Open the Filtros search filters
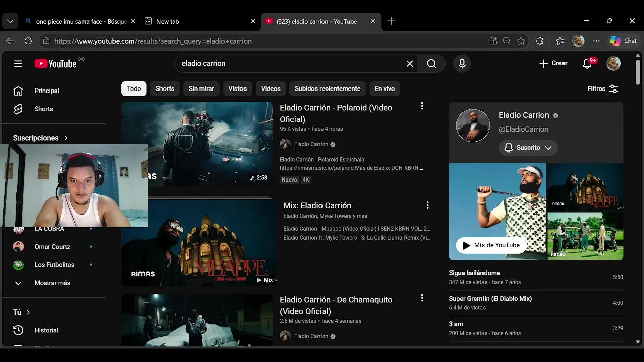 (x=602, y=88)
